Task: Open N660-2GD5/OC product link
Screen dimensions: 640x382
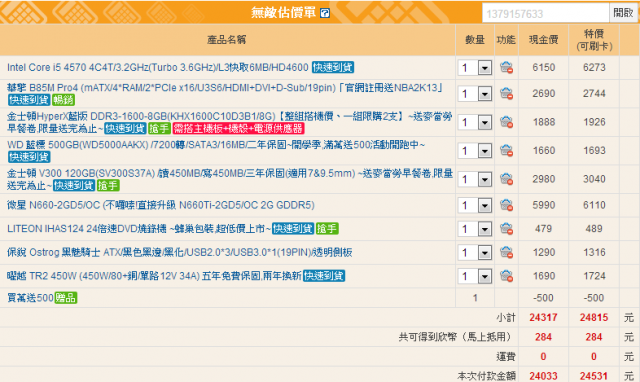Action: tap(161, 205)
